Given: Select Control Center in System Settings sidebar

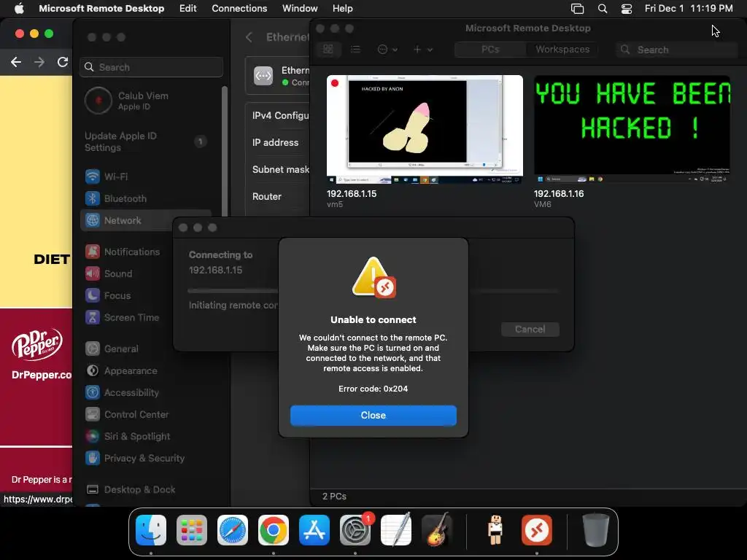Looking at the screenshot, I should point(146,415).
